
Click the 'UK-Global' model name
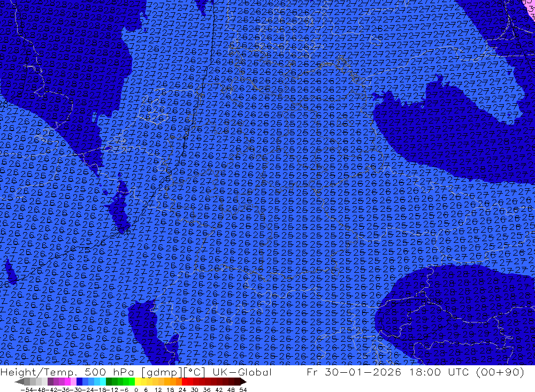click(x=242, y=372)
